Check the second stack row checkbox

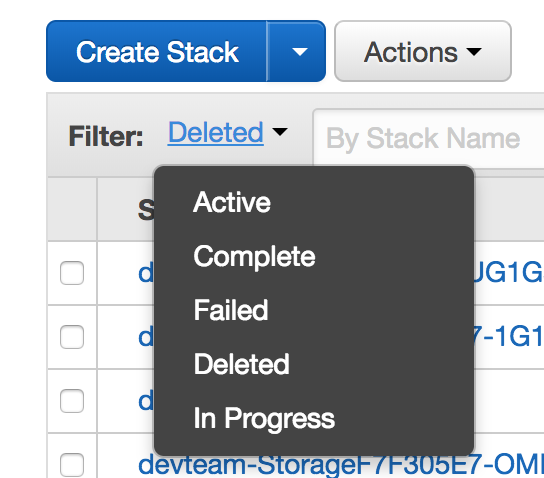coord(72,337)
